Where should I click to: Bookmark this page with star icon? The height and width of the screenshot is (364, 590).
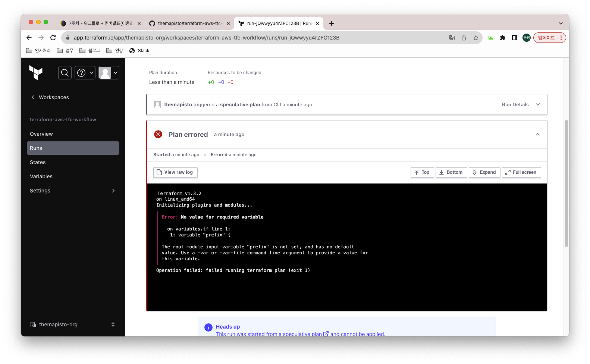click(476, 38)
